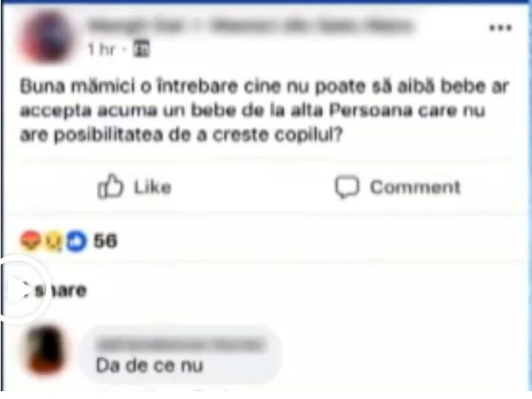This screenshot has width=532, height=399.
Task: Click the blue thumbs-up reaction icon
Action: click(76, 241)
